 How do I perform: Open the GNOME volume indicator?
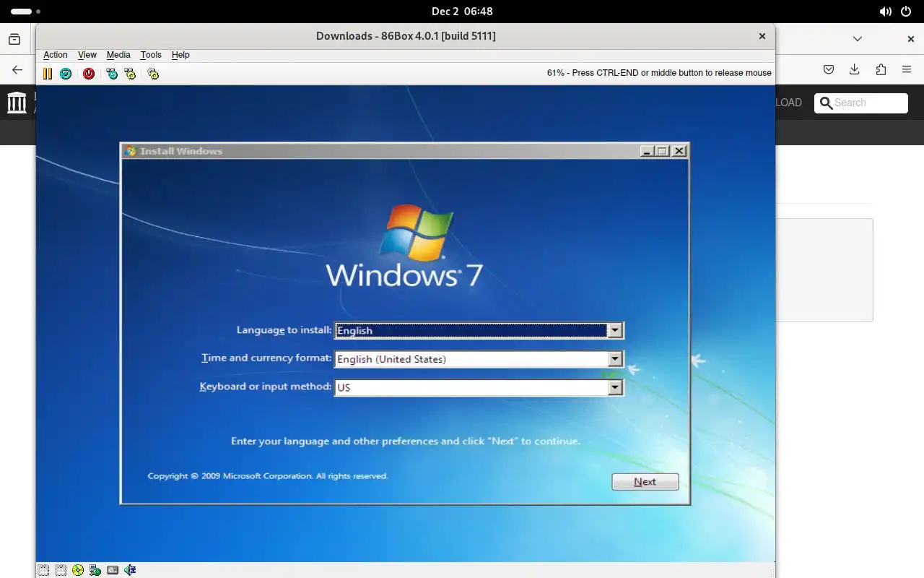(885, 12)
